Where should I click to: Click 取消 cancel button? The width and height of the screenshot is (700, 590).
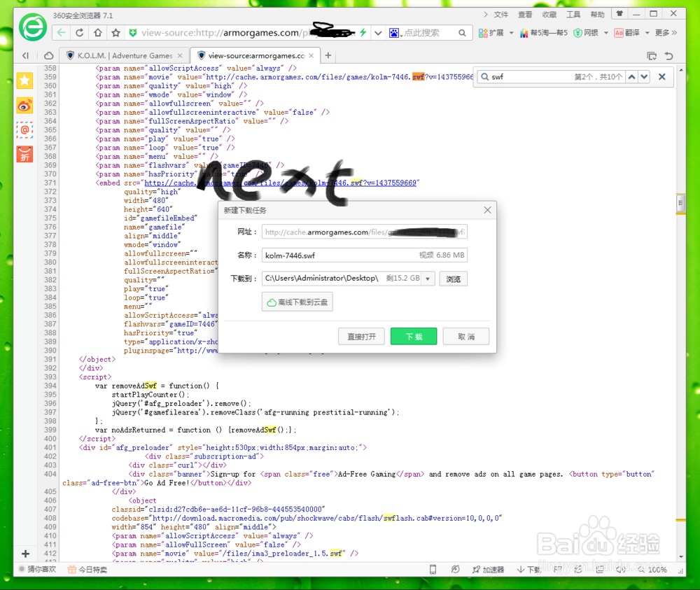pyautogui.click(x=466, y=337)
